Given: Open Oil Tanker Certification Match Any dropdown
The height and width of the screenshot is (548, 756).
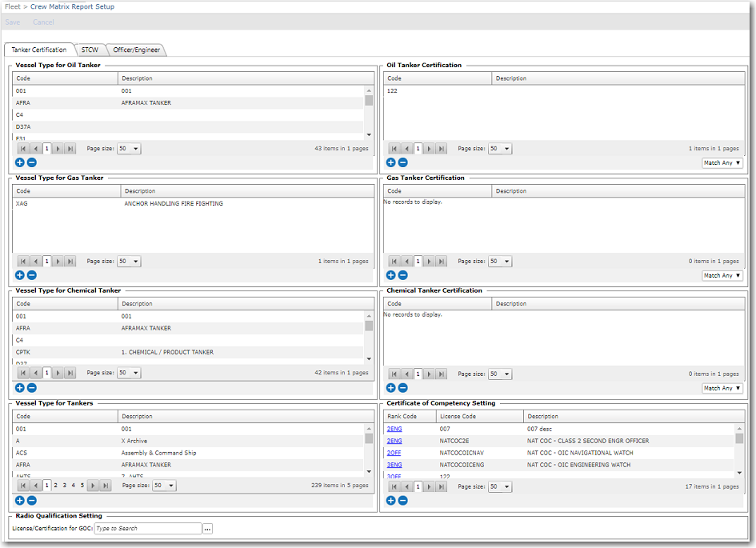Looking at the screenshot, I should [x=722, y=163].
